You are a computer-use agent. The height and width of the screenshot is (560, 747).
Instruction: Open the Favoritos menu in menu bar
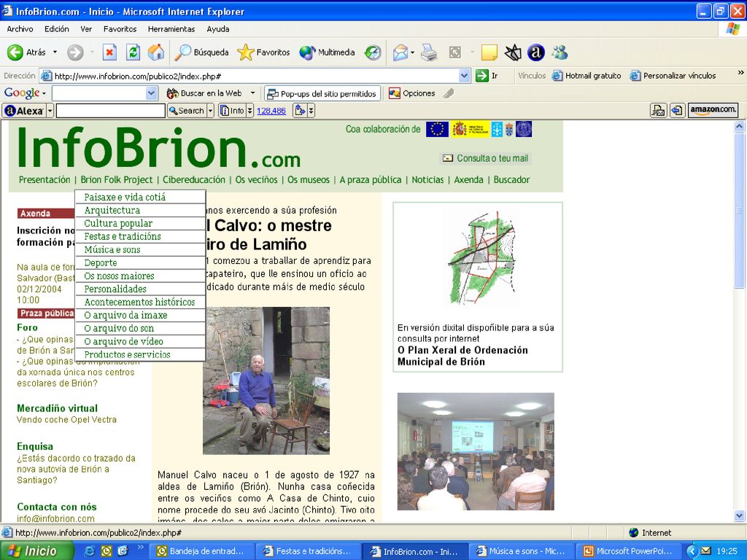pyautogui.click(x=120, y=29)
